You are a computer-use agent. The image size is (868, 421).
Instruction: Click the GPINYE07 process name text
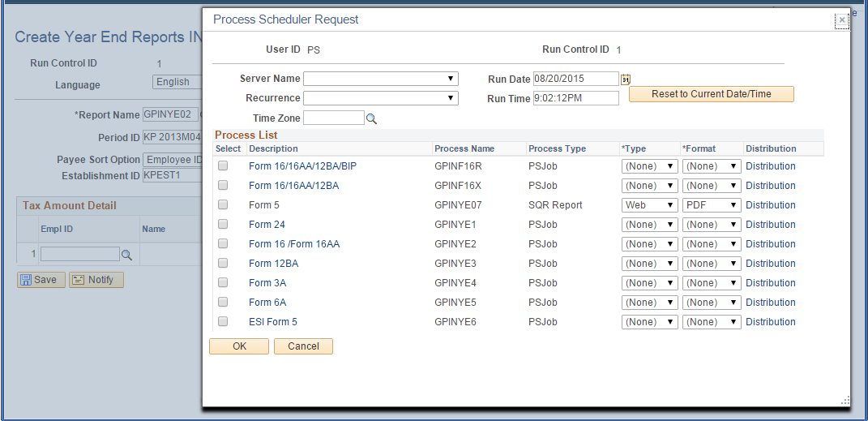click(459, 205)
